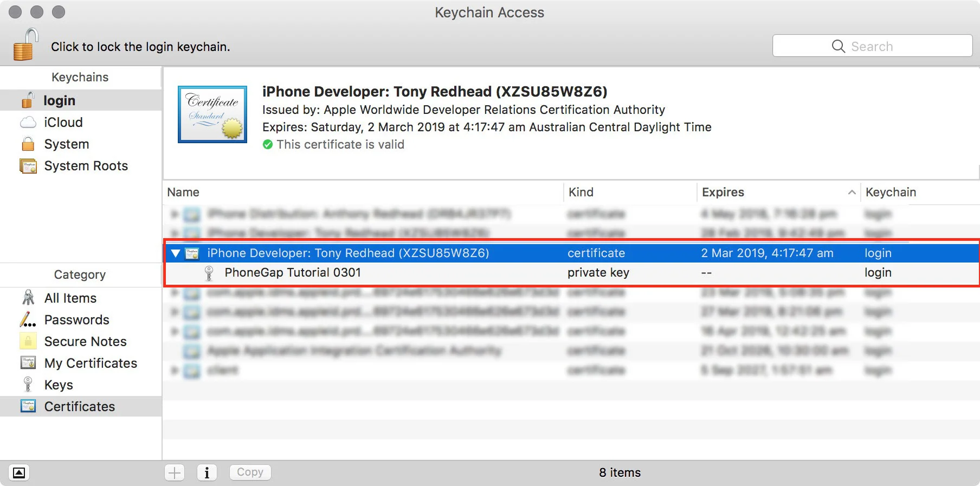The height and width of the screenshot is (486, 980).
Task: Show the Keys category
Action: coord(81,385)
